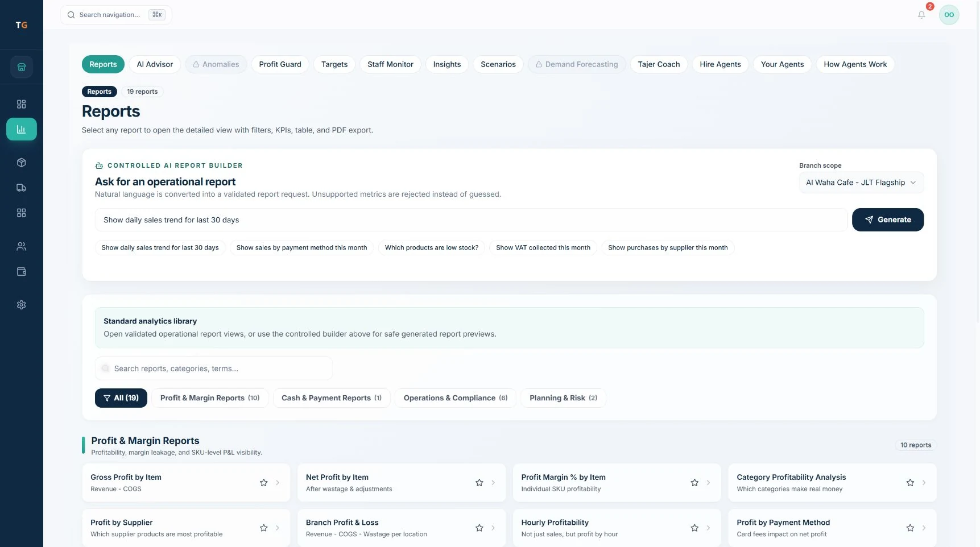Switch to the Profit Guard tab
Screen dimensions: 980x547
pyautogui.click(x=280, y=64)
